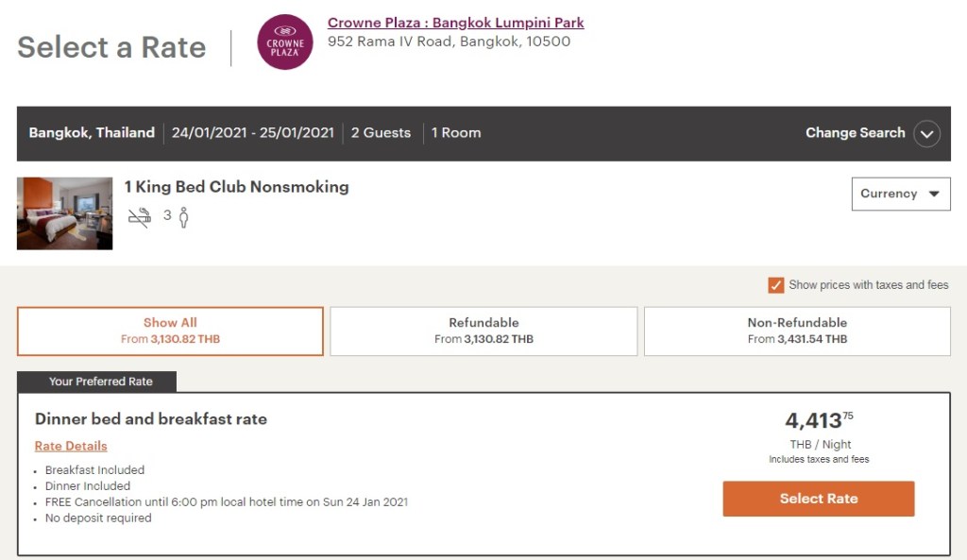Viewport: 967px width, 560px height.
Task: Click the 1 Room summary field
Action: click(x=456, y=133)
